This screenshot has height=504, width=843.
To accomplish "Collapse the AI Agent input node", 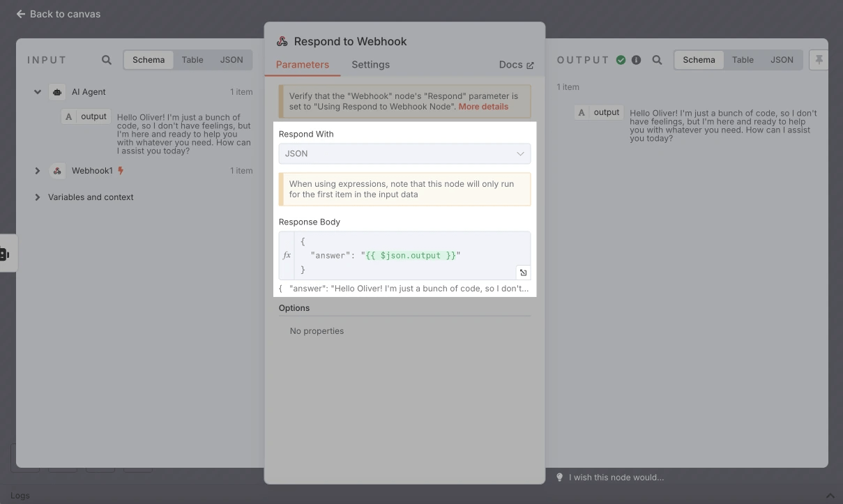I will (38, 92).
